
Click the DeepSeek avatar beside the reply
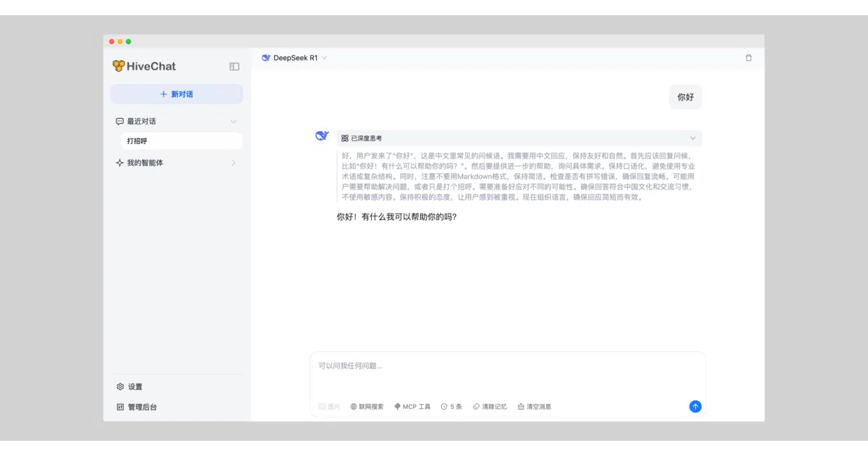(x=322, y=135)
